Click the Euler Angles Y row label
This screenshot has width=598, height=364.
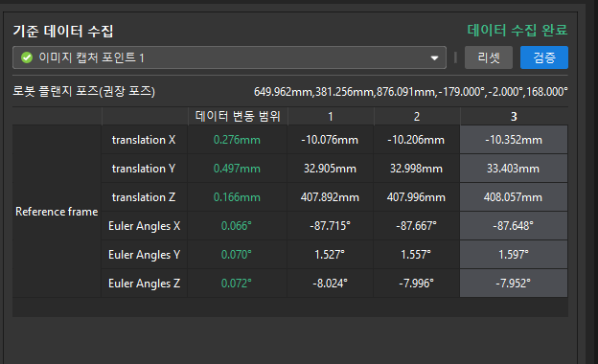(x=144, y=255)
